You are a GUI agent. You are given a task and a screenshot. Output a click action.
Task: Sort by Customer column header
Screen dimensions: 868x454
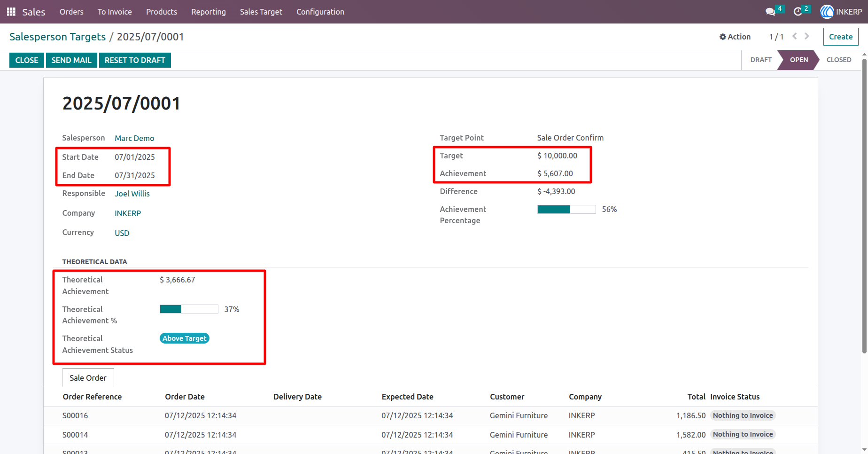click(x=507, y=397)
